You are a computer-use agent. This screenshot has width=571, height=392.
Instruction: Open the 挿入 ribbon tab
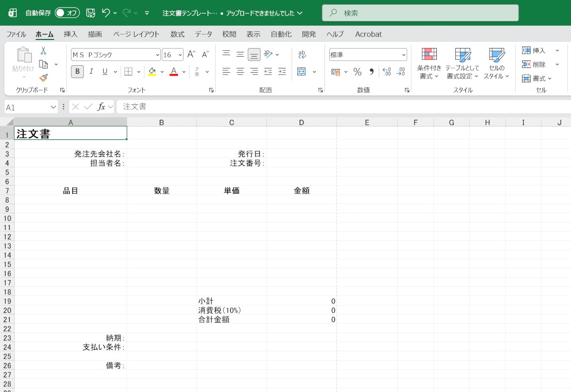70,34
